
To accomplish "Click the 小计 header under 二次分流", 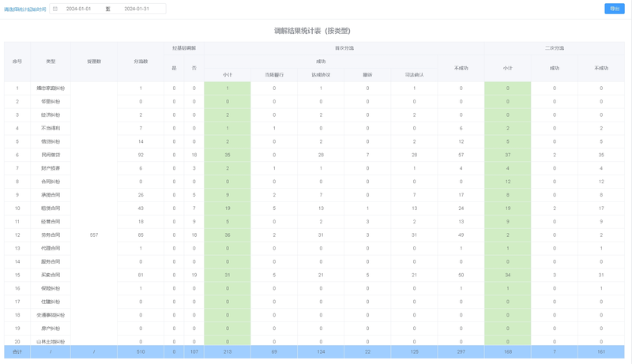I will [507, 69].
